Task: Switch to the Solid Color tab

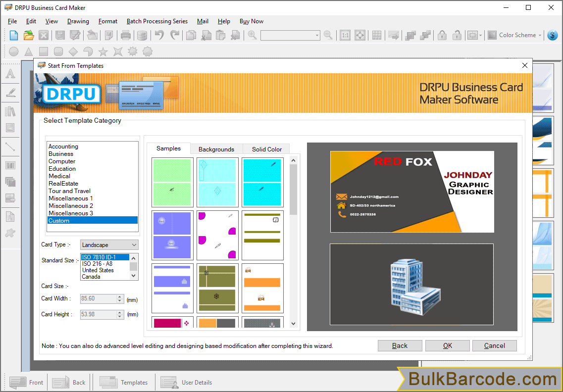Action: click(x=266, y=149)
